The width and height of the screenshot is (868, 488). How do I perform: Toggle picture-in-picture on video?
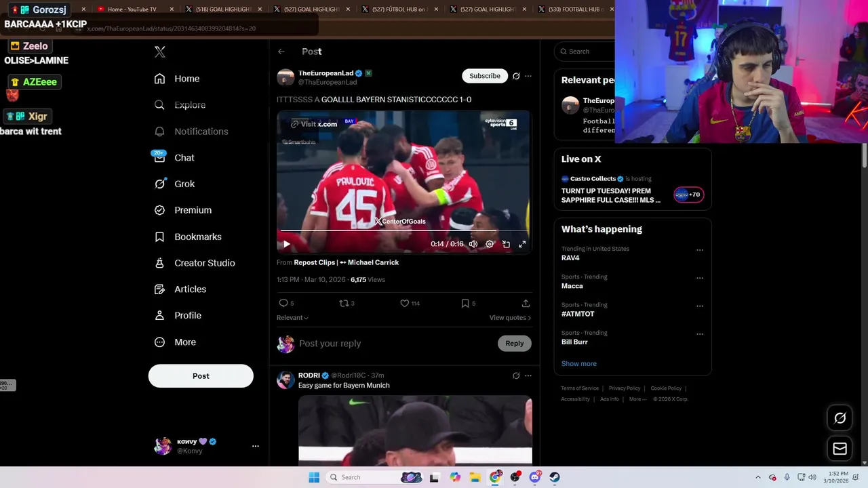(506, 244)
